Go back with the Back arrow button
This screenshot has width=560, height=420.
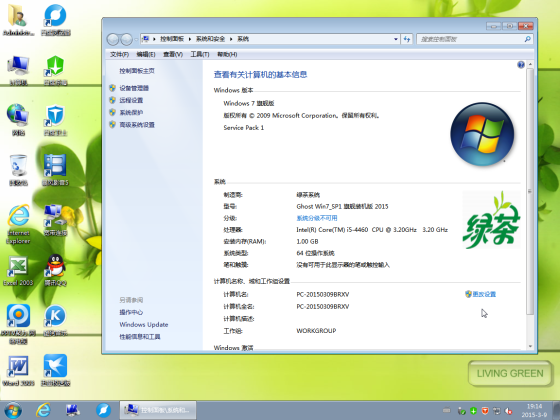tap(113, 39)
